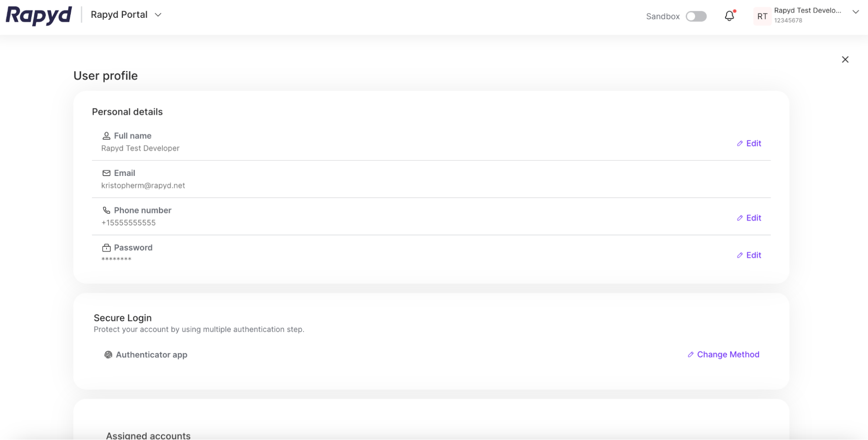
Task: Click the pencil icon next to Phone number
Action: pos(740,218)
